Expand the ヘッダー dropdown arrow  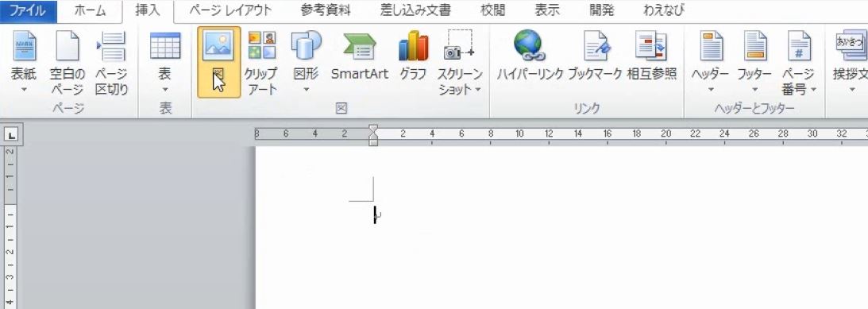(x=712, y=89)
